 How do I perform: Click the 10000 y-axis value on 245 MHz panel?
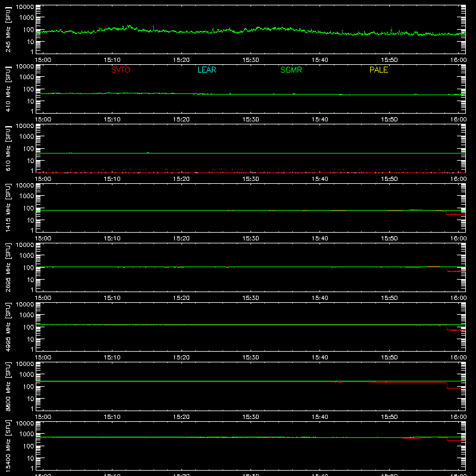click(25, 7)
